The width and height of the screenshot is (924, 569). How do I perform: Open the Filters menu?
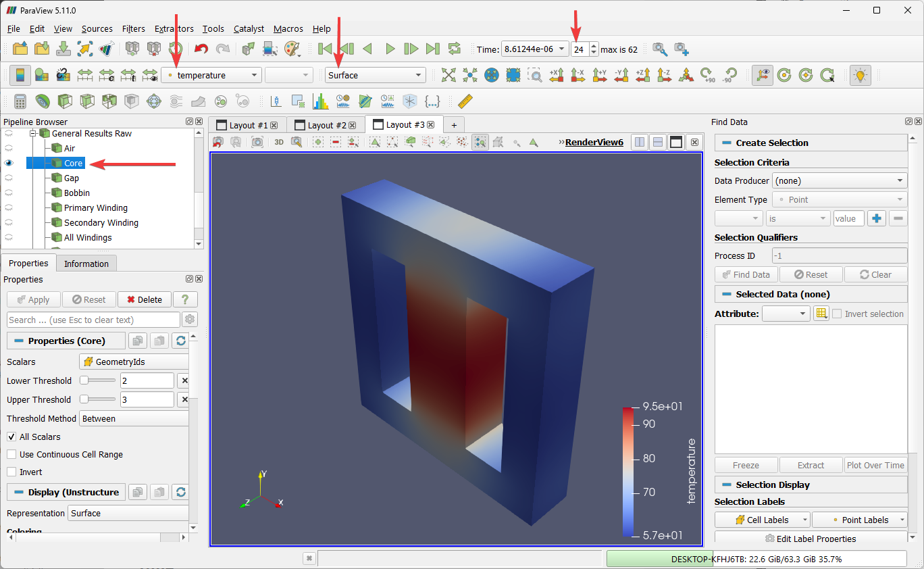[x=134, y=28]
